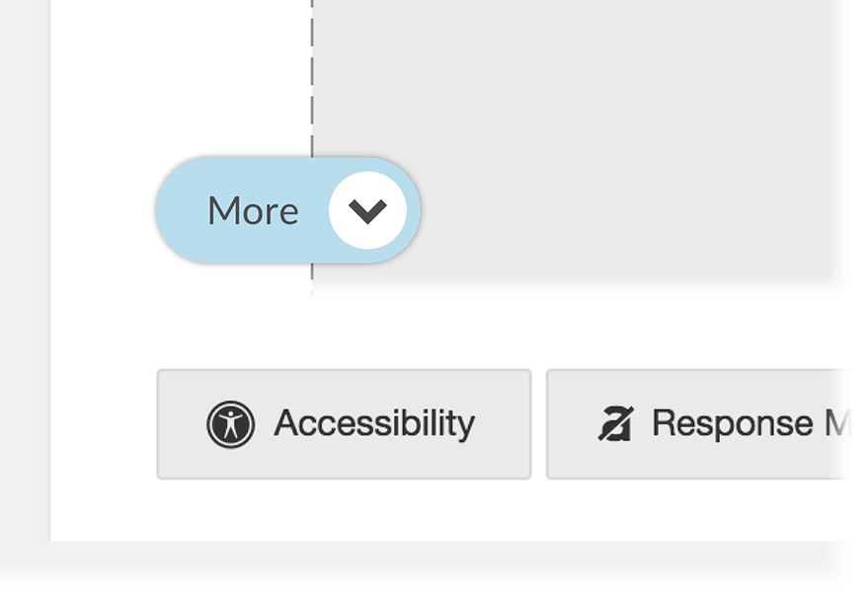Click the outer grey page margin
The height and width of the screenshot is (612, 868).
[x=25, y=276]
